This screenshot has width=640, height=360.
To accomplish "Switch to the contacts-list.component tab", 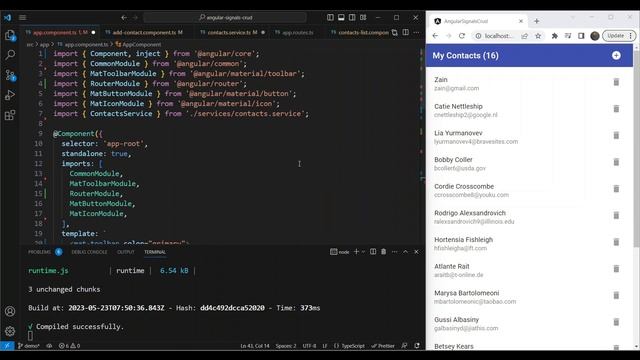I will pos(359,32).
